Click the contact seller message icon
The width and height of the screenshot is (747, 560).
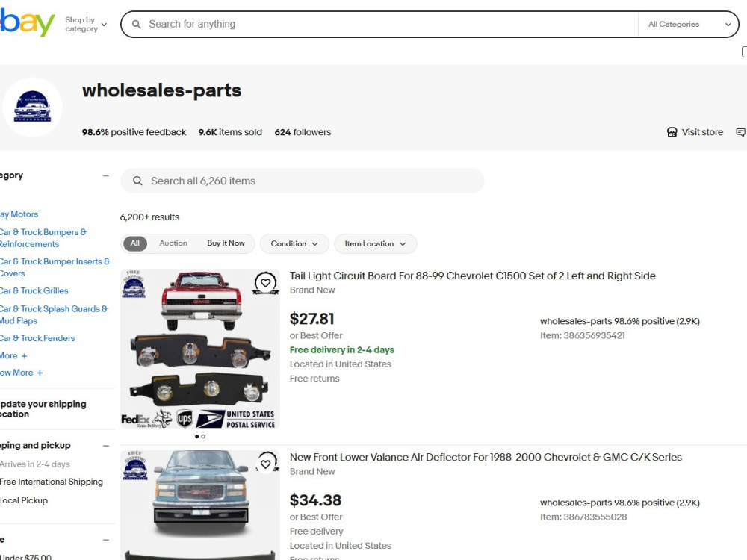click(x=741, y=132)
